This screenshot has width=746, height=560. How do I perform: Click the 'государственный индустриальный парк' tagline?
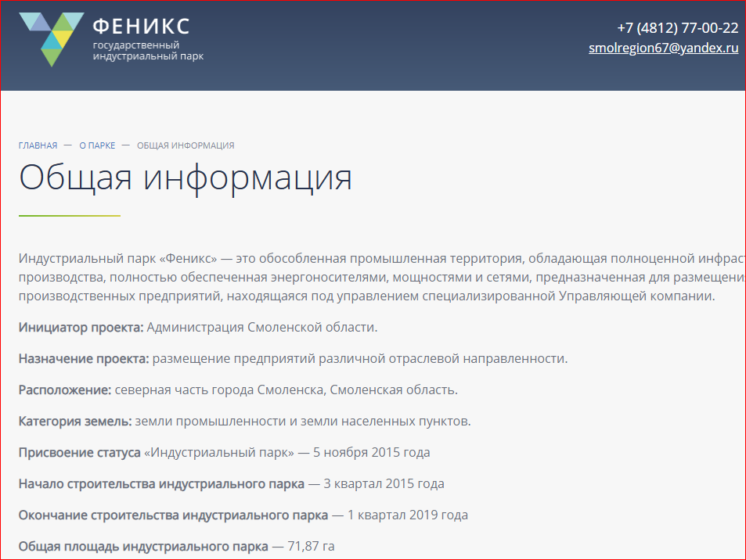click(x=148, y=51)
